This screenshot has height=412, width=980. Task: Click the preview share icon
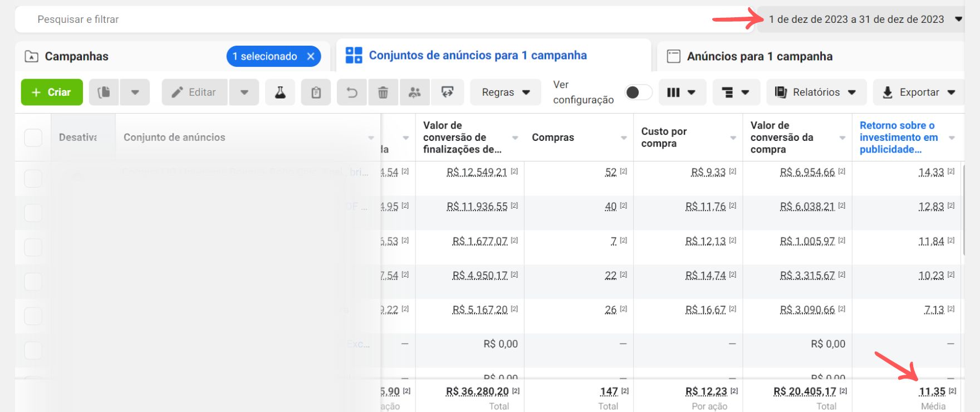tap(447, 92)
